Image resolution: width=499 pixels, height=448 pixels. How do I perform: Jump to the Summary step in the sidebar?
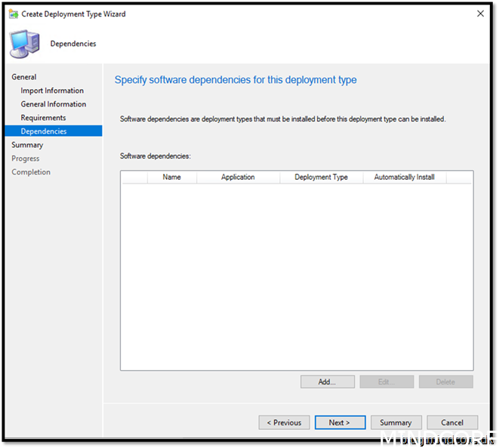tap(27, 145)
